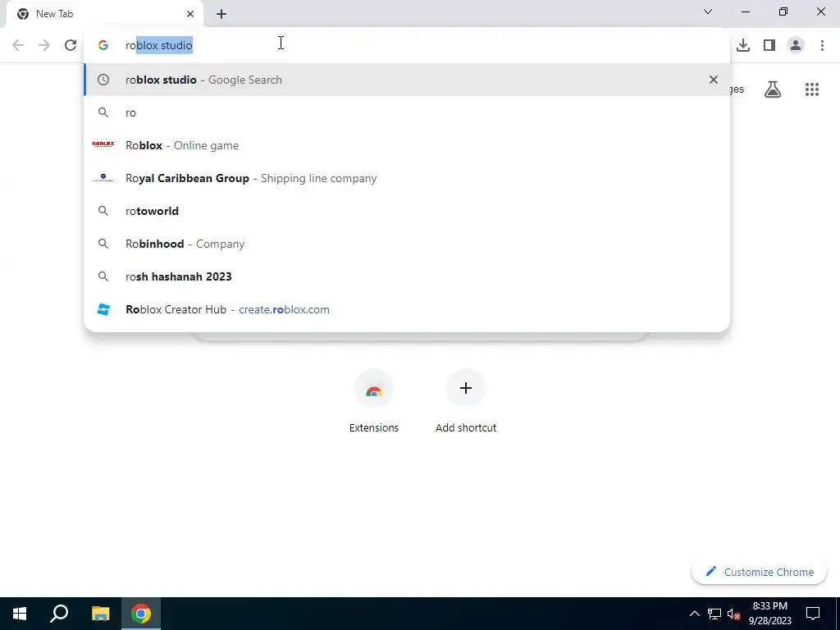Click the Roblox logo in suggestion row

click(103, 144)
